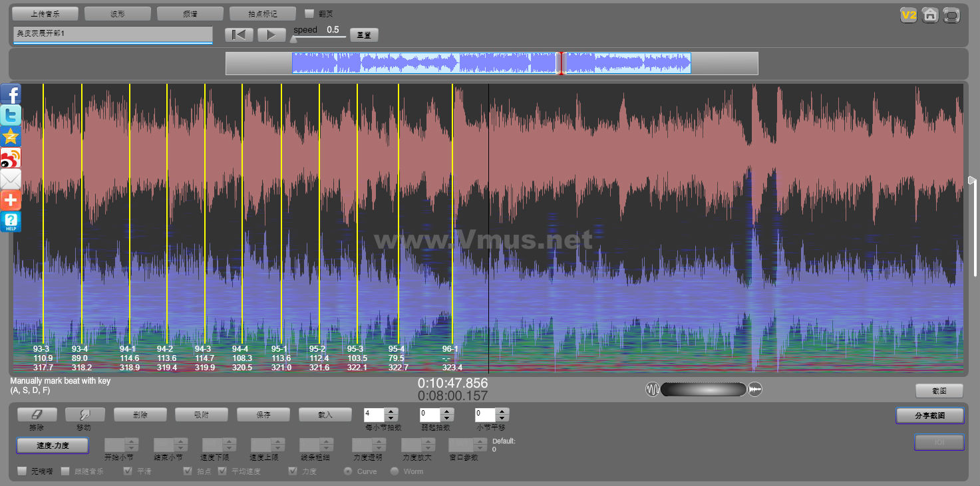Click the 速度-力度 button
This screenshot has height=486, width=980.
(53, 445)
